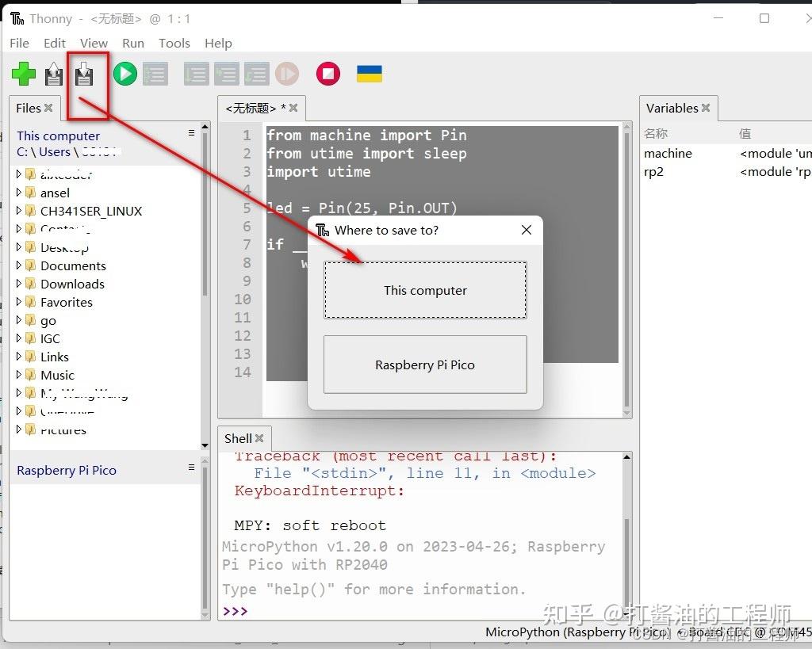Screen dimensions: 812x649
Task: Expand the Documents folder
Action: (x=19, y=265)
